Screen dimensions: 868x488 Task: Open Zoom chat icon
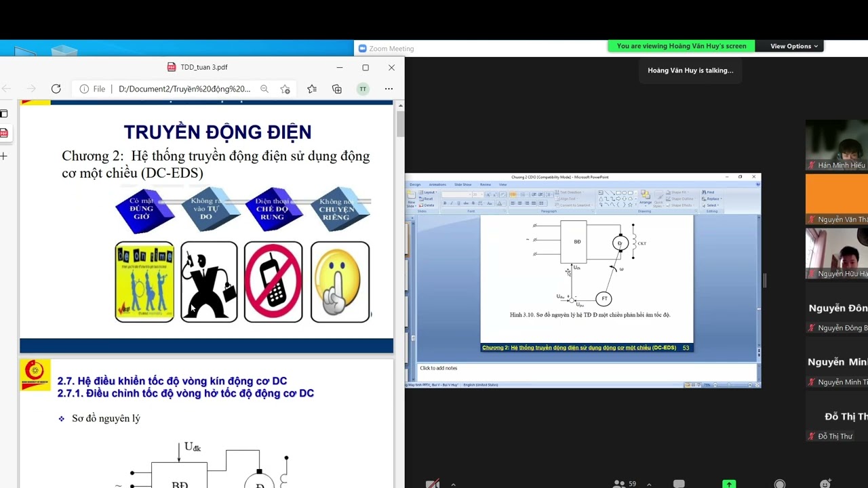pos(679,484)
